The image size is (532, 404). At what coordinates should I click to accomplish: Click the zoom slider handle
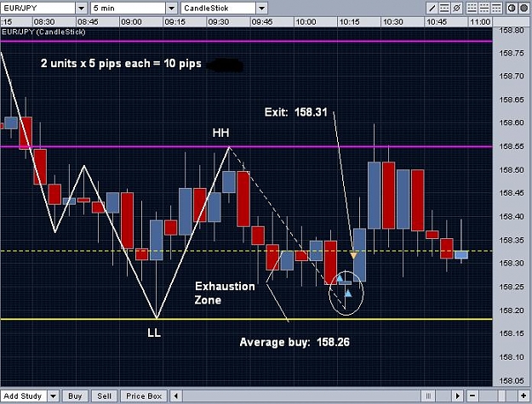[502, 395]
